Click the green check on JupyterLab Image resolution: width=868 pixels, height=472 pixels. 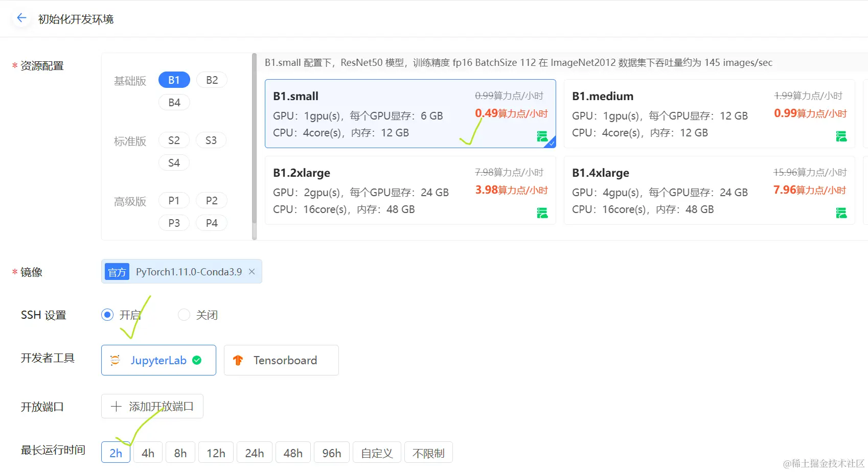(x=197, y=360)
